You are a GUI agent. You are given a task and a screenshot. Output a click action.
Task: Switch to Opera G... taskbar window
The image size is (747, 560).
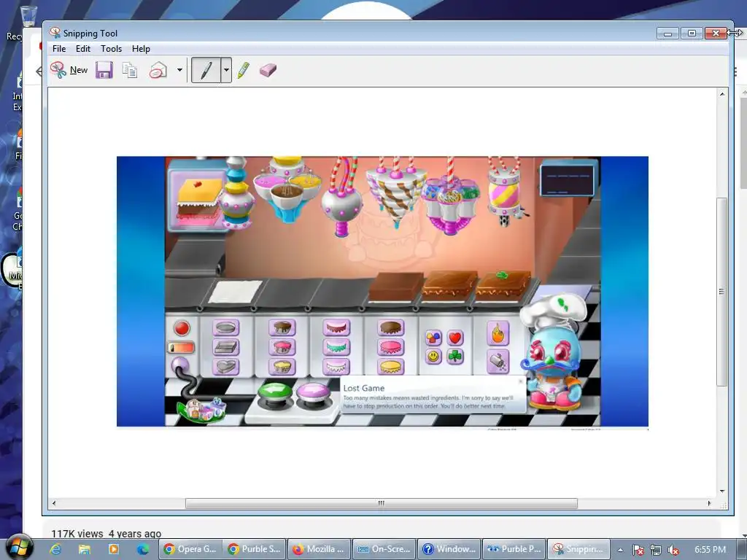(x=190, y=549)
